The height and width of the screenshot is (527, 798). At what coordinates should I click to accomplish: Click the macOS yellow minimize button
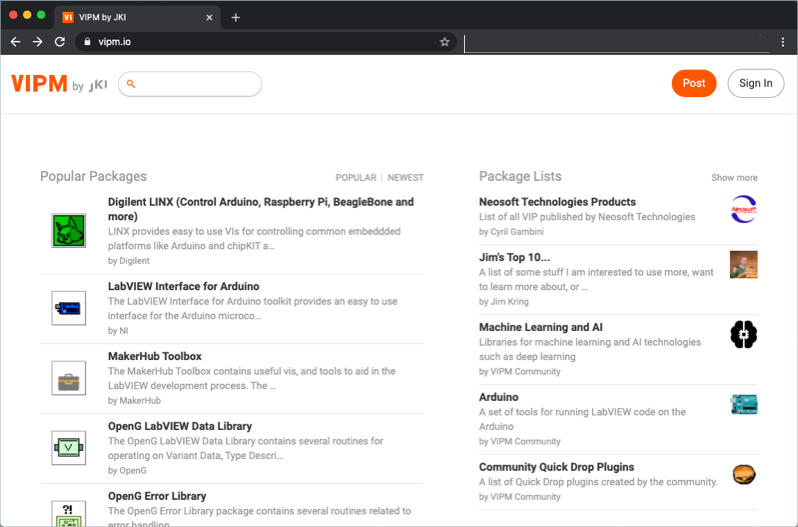point(27,15)
